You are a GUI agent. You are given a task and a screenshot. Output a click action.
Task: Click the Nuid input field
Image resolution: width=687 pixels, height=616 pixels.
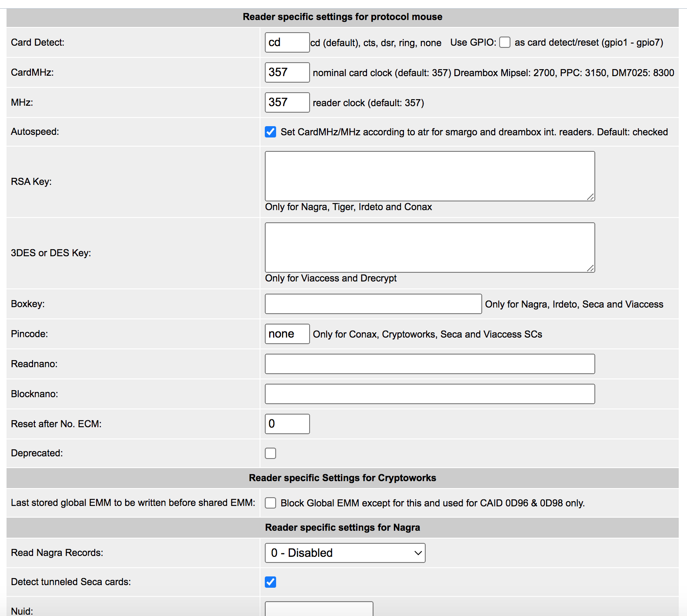point(319,609)
